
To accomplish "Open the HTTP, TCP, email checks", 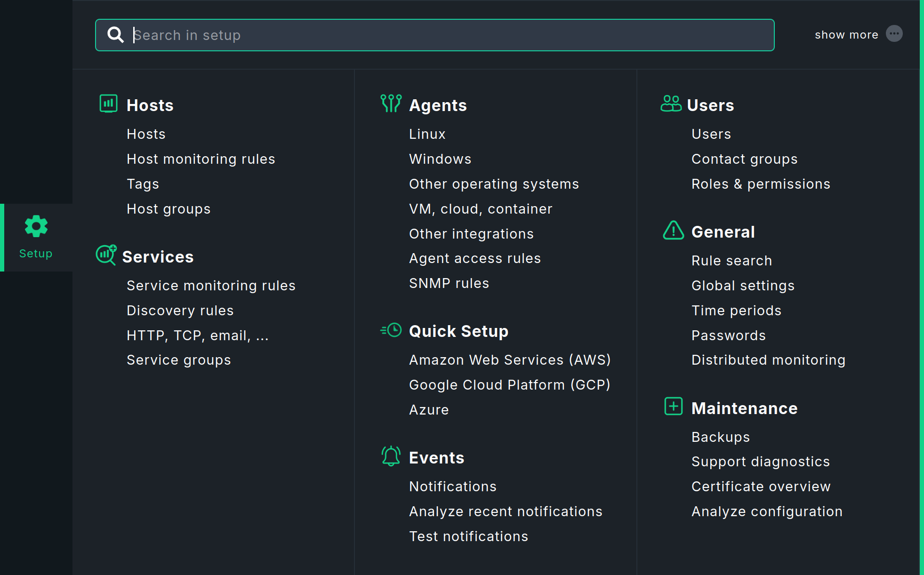I will point(198,335).
